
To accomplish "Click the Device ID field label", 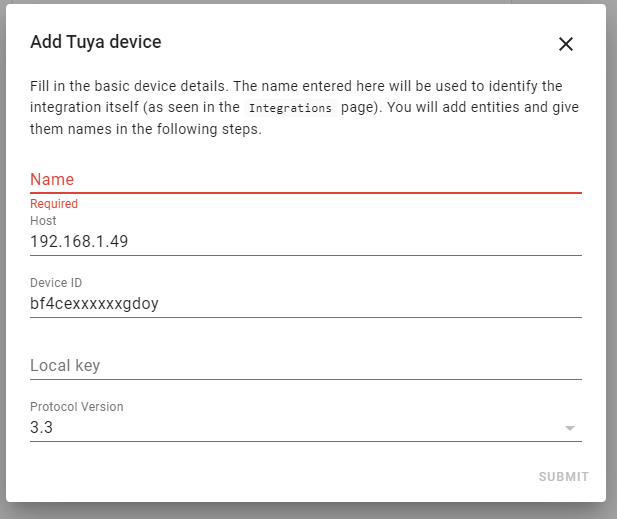I will coord(56,283).
